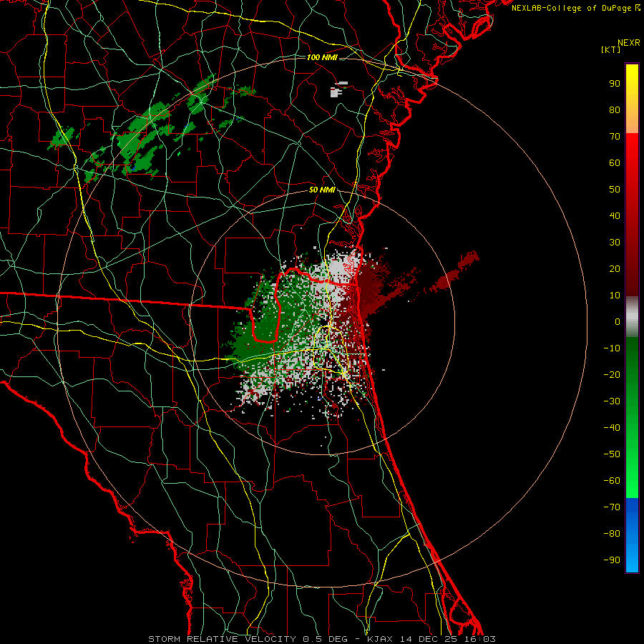Click the 30 value on the velocity scale
The height and width of the screenshot is (644, 644).
tap(615, 243)
